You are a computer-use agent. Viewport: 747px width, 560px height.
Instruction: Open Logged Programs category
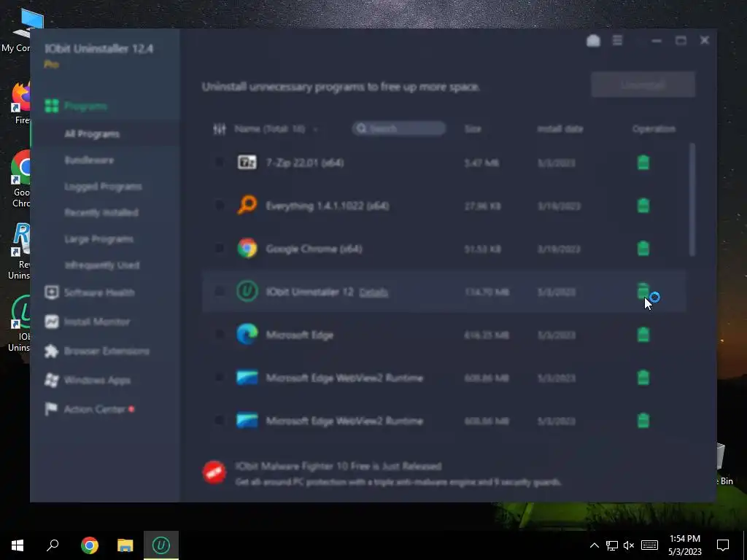(x=103, y=187)
